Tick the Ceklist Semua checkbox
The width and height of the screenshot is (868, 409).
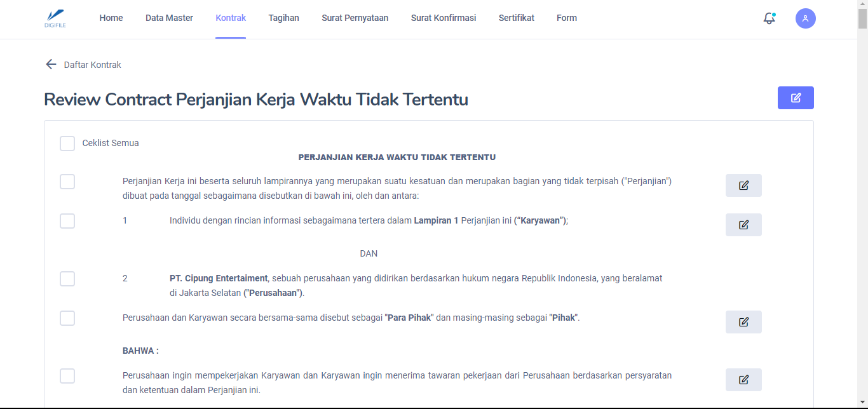pyautogui.click(x=67, y=144)
